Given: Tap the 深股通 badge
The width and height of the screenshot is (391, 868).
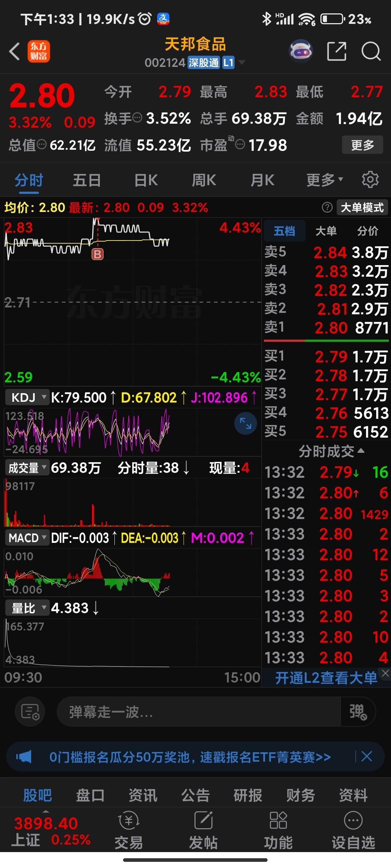Looking at the screenshot, I should (204, 63).
